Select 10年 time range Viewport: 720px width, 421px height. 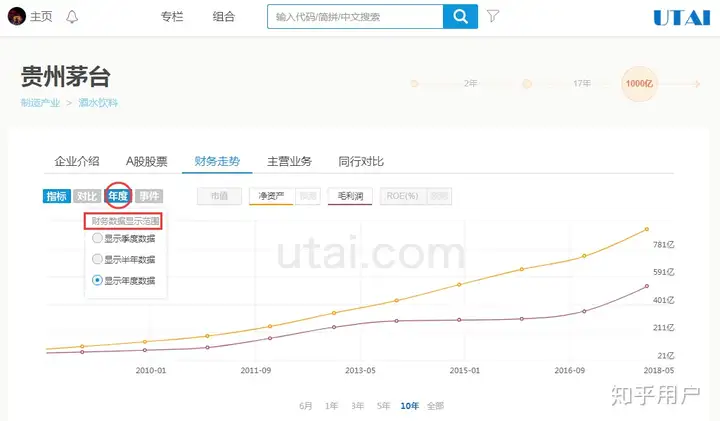pos(410,406)
